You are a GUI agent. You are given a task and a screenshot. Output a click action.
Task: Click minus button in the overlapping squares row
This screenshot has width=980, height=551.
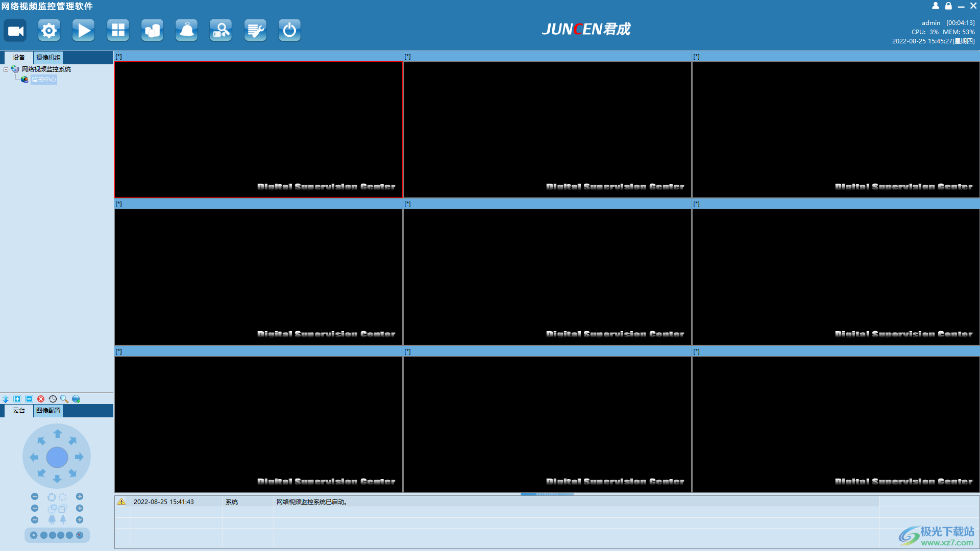click(x=35, y=508)
